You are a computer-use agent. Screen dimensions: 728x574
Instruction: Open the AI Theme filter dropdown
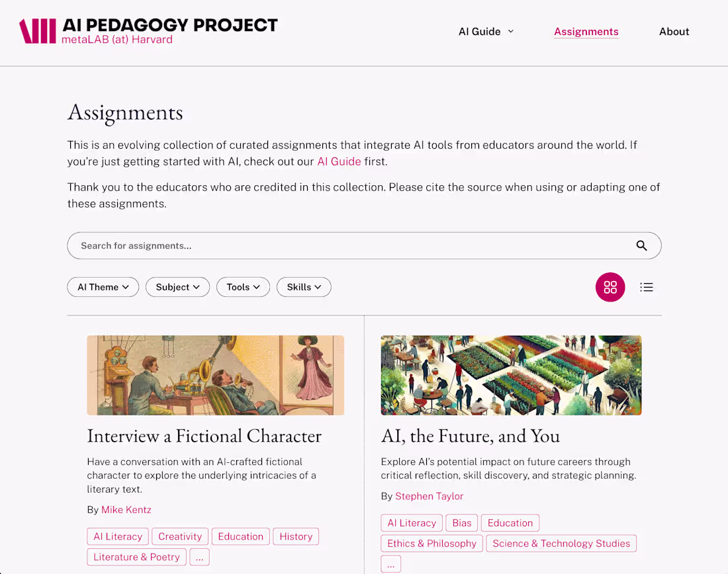pos(103,287)
